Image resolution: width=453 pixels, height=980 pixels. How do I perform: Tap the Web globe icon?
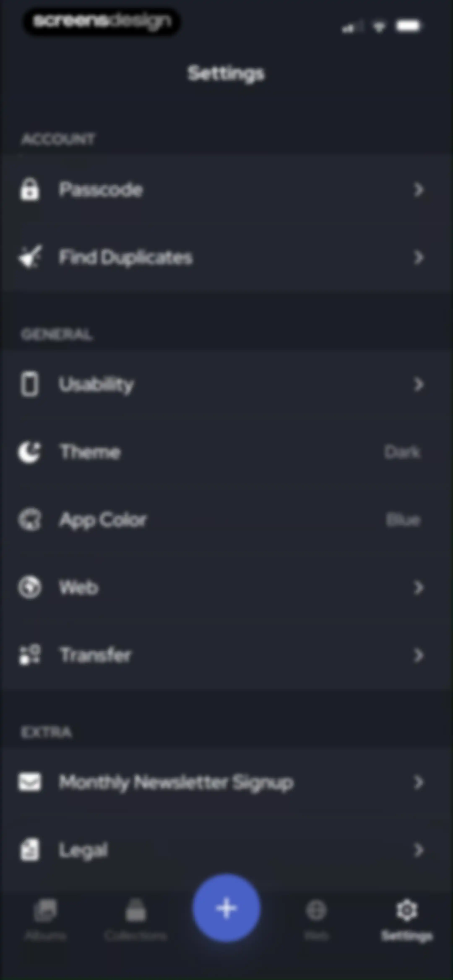tap(29, 587)
